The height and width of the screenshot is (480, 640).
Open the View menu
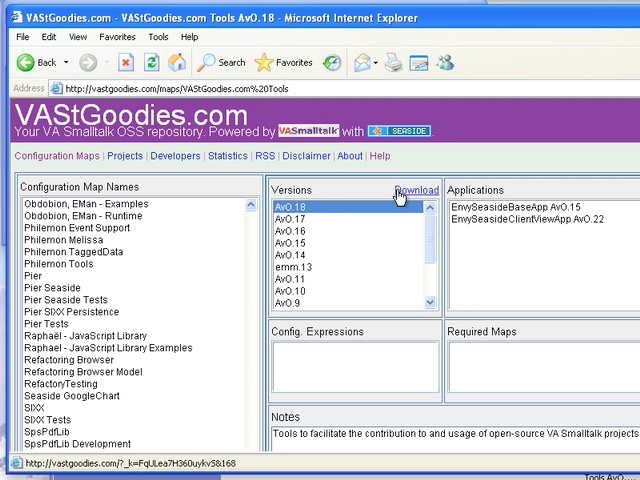78,37
